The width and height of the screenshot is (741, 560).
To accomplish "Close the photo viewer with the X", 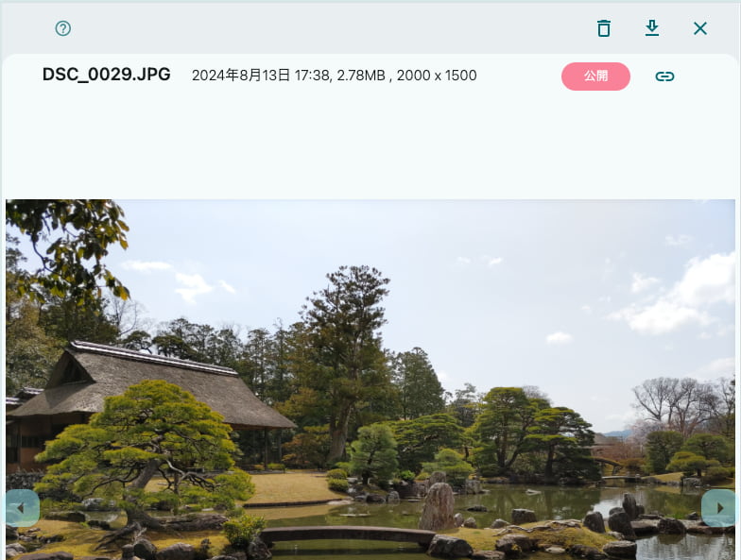I will pos(700,28).
